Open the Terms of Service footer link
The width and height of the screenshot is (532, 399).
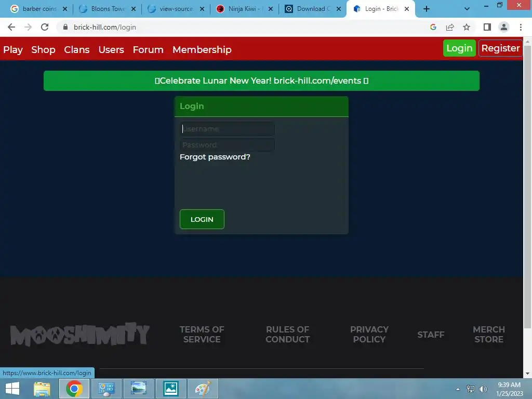202,334
